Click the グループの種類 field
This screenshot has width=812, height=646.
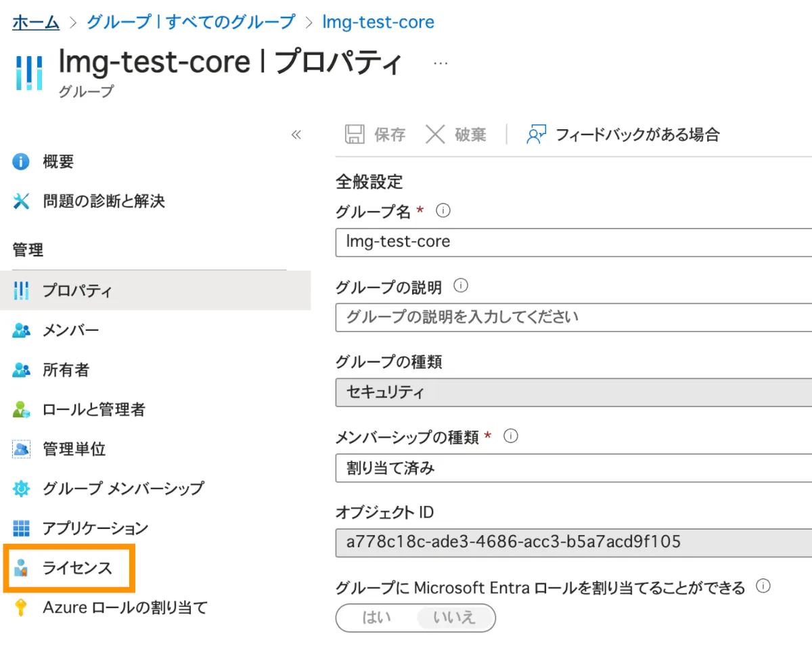[572, 392]
